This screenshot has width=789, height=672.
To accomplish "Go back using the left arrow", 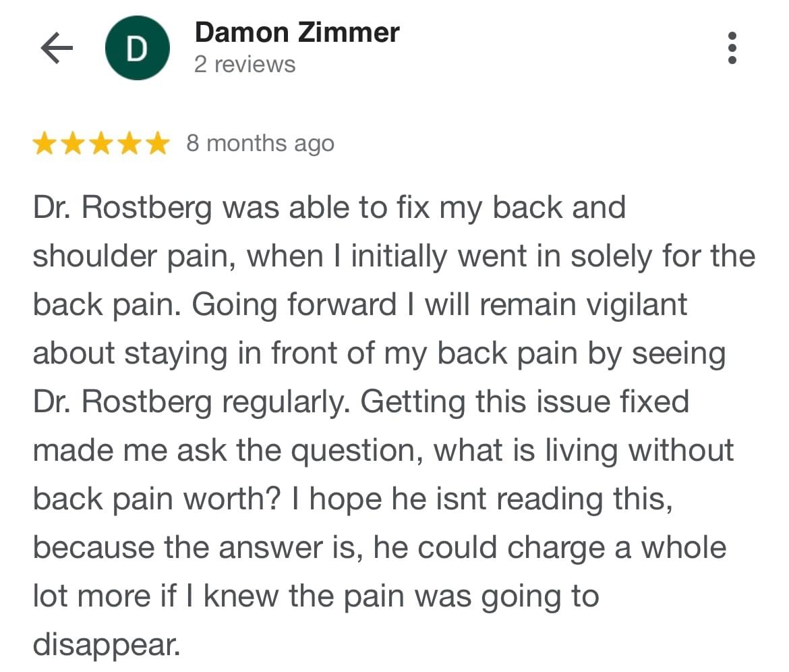I will click(x=57, y=49).
